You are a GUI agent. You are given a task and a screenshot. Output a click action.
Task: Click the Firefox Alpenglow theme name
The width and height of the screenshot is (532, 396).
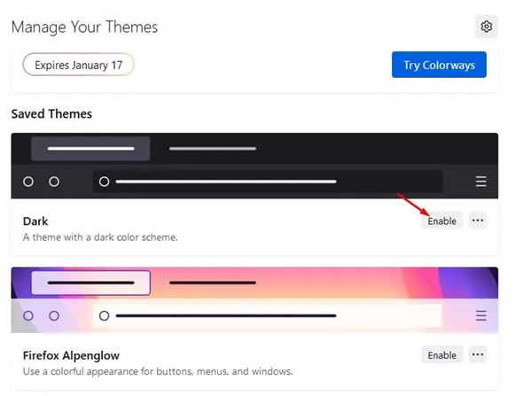(x=71, y=355)
